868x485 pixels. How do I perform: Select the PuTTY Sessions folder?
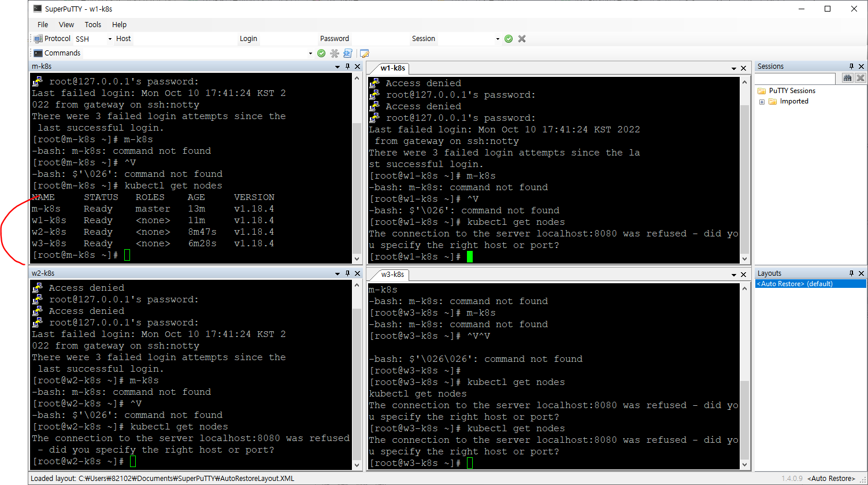coord(792,91)
